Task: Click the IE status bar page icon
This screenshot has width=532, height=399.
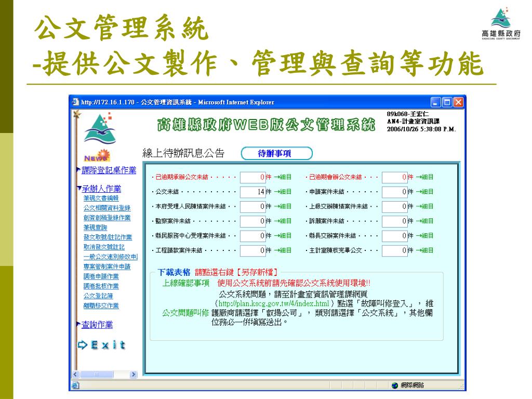Action: [75, 385]
